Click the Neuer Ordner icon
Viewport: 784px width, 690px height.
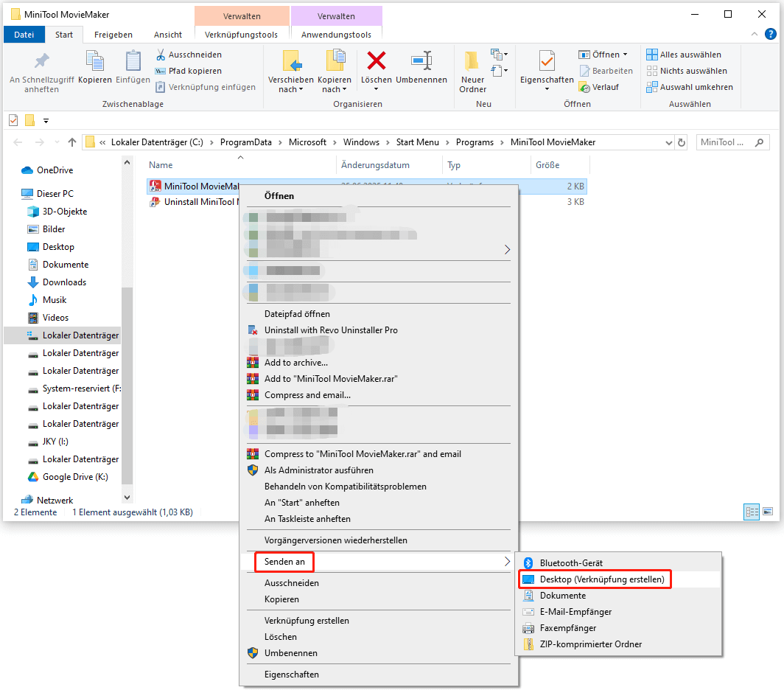point(472,60)
